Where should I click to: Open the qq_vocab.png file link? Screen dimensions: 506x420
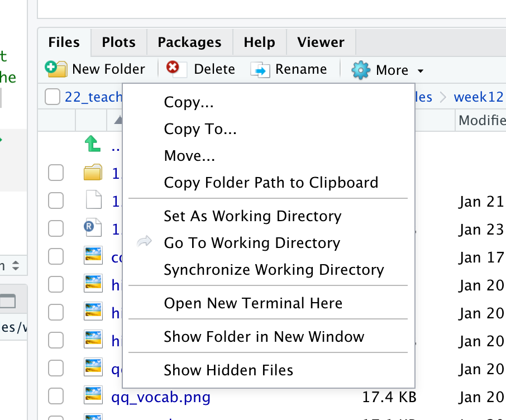[161, 397]
